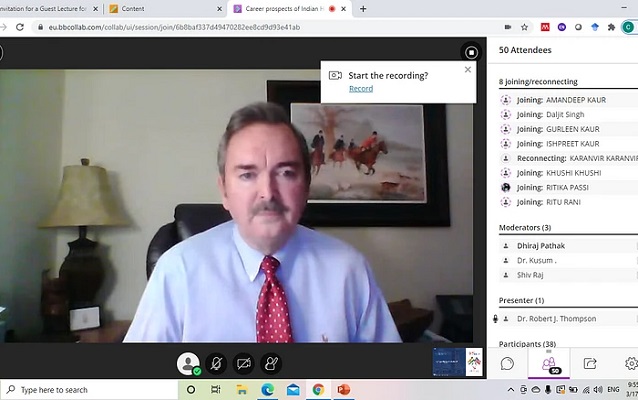Click the Record link in popup

(x=360, y=89)
